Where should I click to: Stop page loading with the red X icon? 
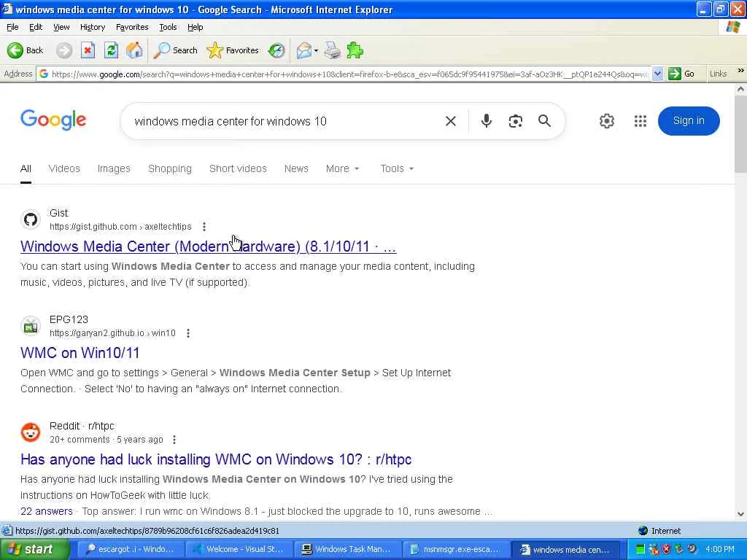[x=88, y=50]
